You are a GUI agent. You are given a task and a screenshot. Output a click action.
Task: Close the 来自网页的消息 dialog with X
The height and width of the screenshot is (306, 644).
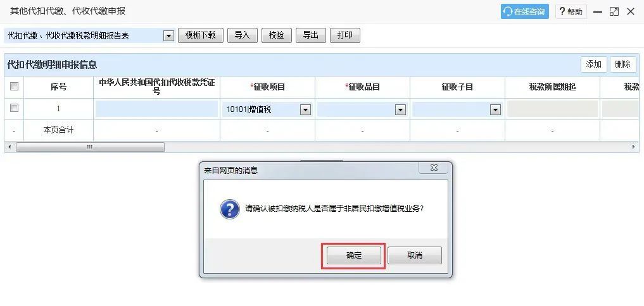[x=433, y=168]
